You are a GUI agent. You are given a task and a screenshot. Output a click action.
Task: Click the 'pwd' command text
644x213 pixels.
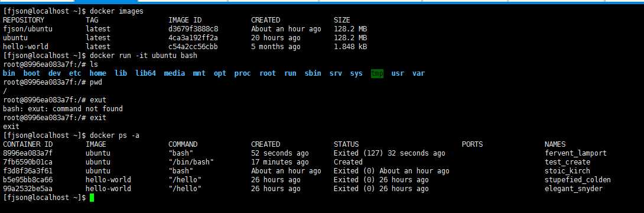point(96,82)
